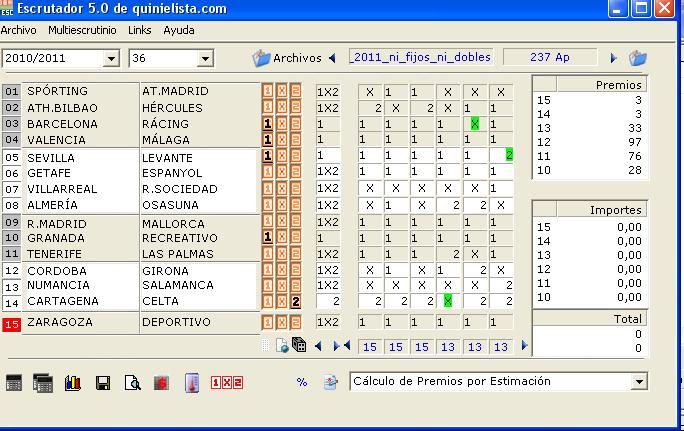Open the thermometer tool icon
Screen dimensions: 684x431
coord(192,383)
